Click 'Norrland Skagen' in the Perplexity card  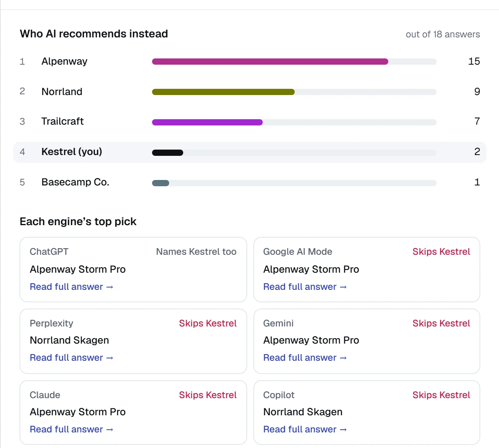(69, 340)
